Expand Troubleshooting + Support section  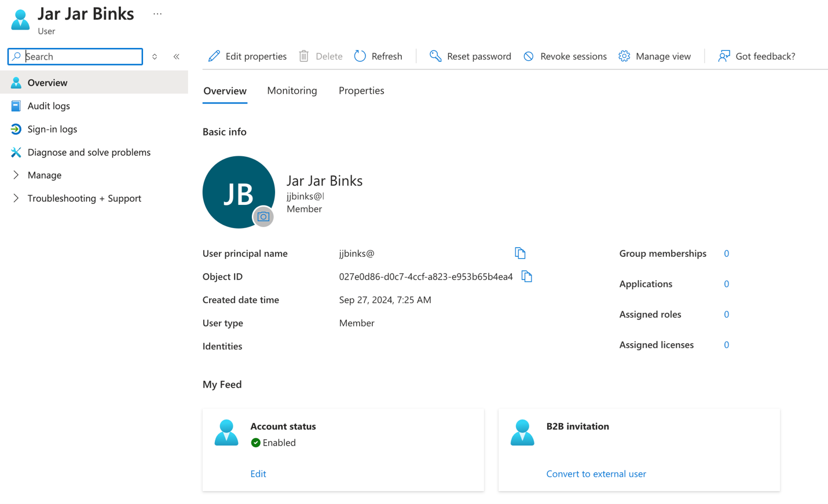point(84,198)
